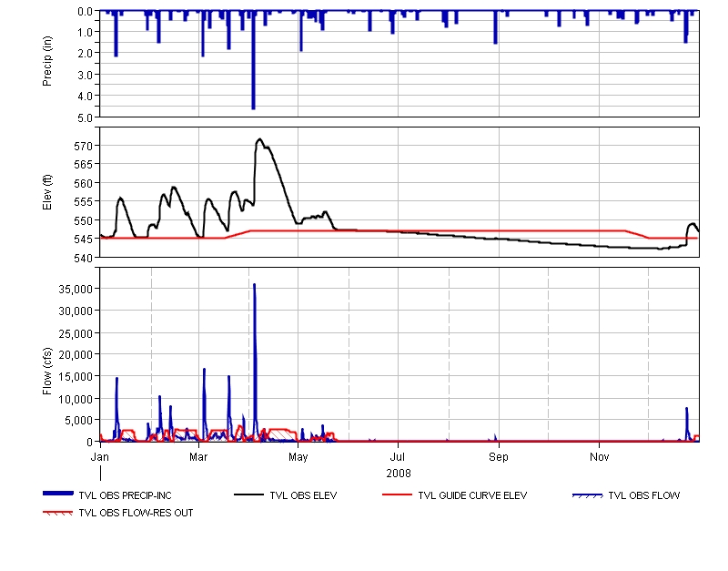728x571 pixels.
Task: Select the TVL OBS ELEV legend label
Action: click(303, 496)
